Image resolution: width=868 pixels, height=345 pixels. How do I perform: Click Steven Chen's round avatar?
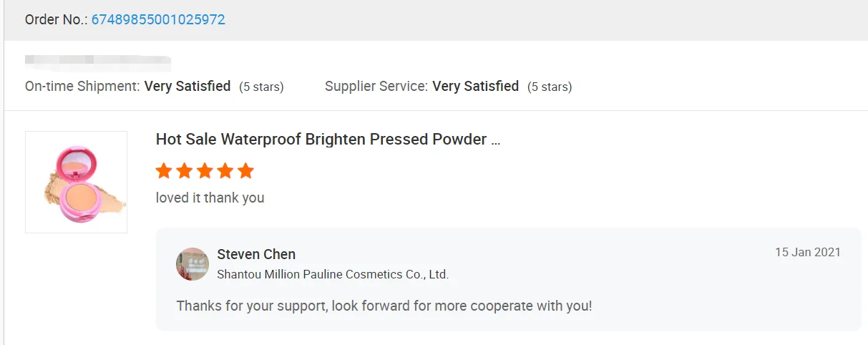tap(192, 264)
